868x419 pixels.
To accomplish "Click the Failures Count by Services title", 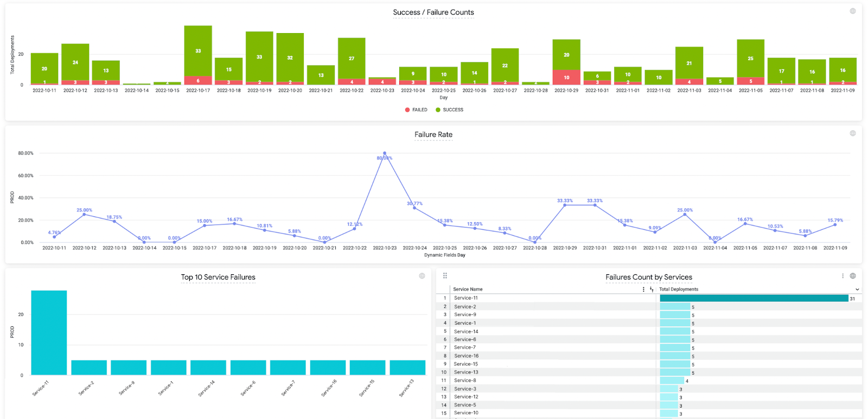I will (649, 277).
